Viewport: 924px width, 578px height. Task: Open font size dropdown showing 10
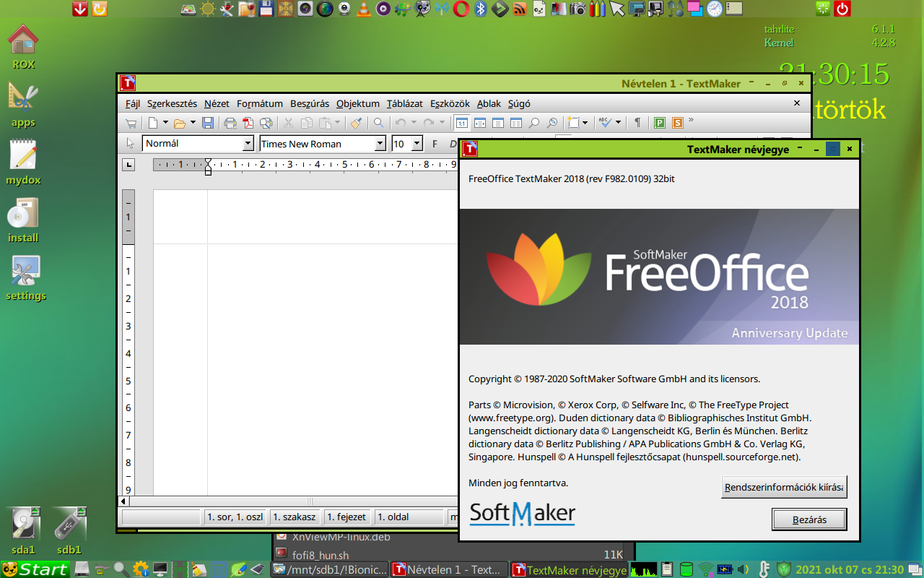click(417, 144)
